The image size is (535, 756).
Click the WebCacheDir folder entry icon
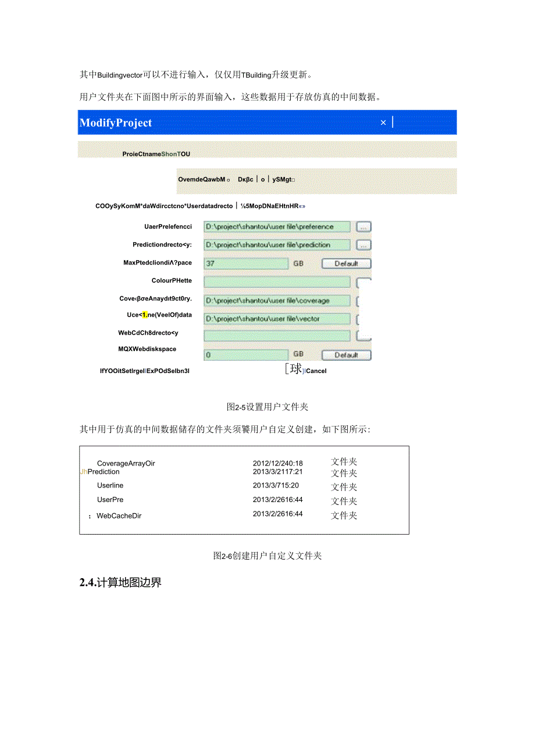point(88,515)
